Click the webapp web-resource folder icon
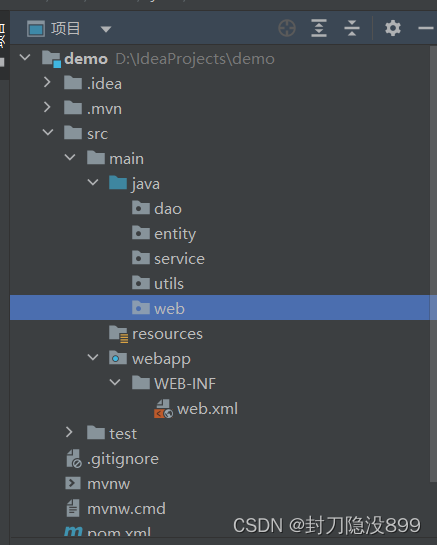437x545 pixels. coord(118,358)
